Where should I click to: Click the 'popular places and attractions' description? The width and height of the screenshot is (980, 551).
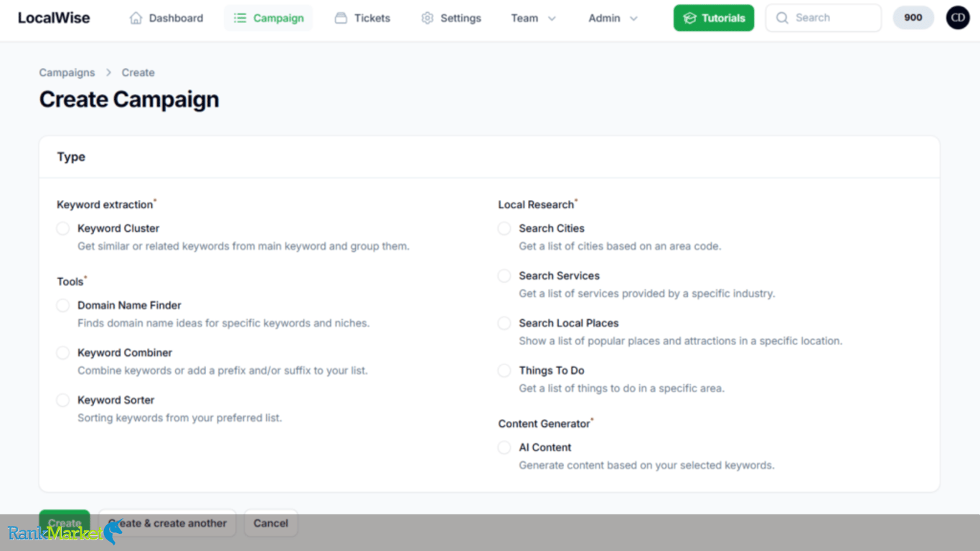680,341
